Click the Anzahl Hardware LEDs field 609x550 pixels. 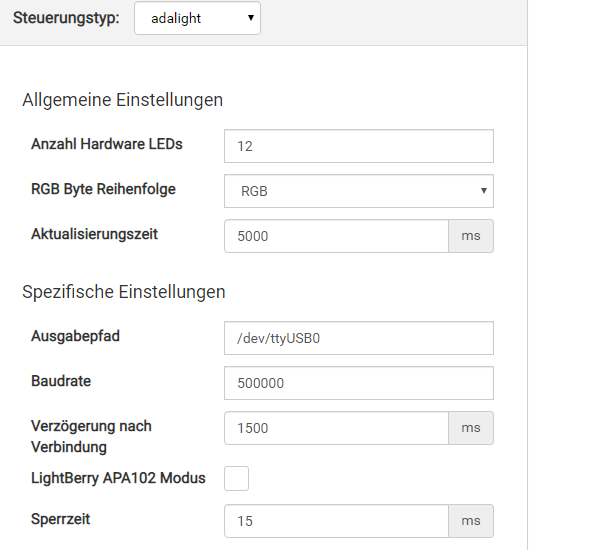pyautogui.click(x=358, y=146)
